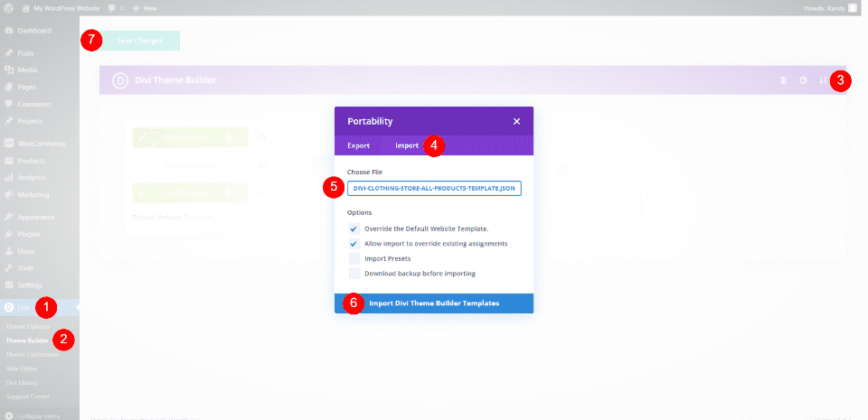This screenshot has width=868, height=420.
Task: Open Theme Customizer under Divi
Action: (x=33, y=354)
